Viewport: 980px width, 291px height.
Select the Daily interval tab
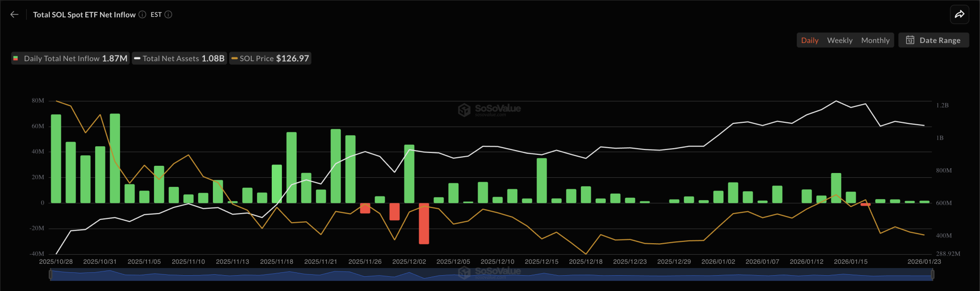[x=810, y=40]
